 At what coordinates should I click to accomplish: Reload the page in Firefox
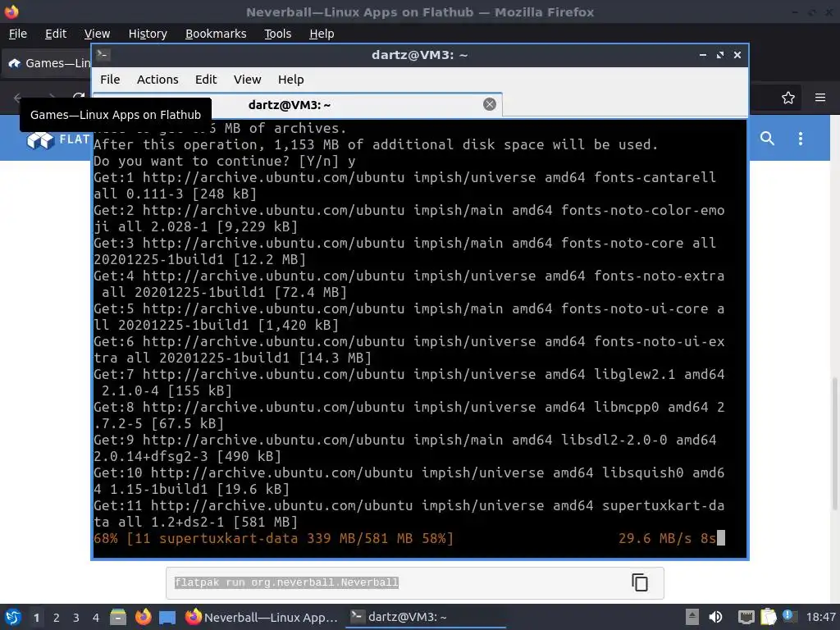pos(79,98)
